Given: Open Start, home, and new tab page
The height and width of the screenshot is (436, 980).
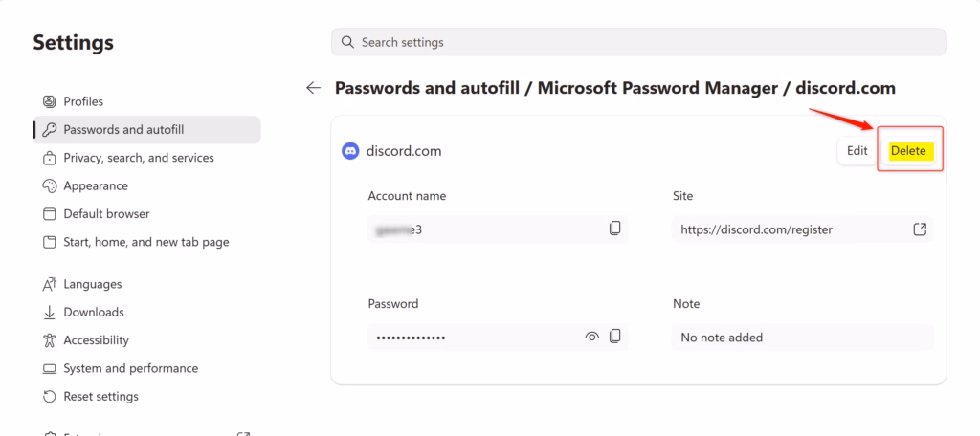Looking at the screenshot, I should [x=145, y=242].
